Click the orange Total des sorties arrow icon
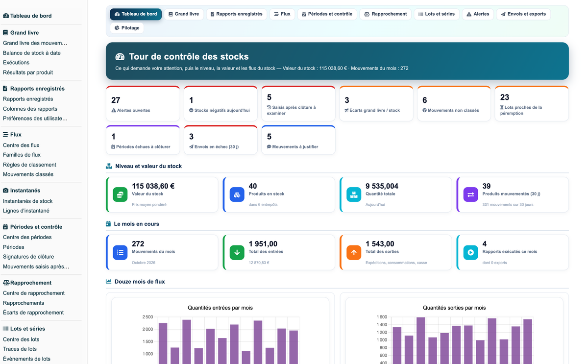 (354, 252)
